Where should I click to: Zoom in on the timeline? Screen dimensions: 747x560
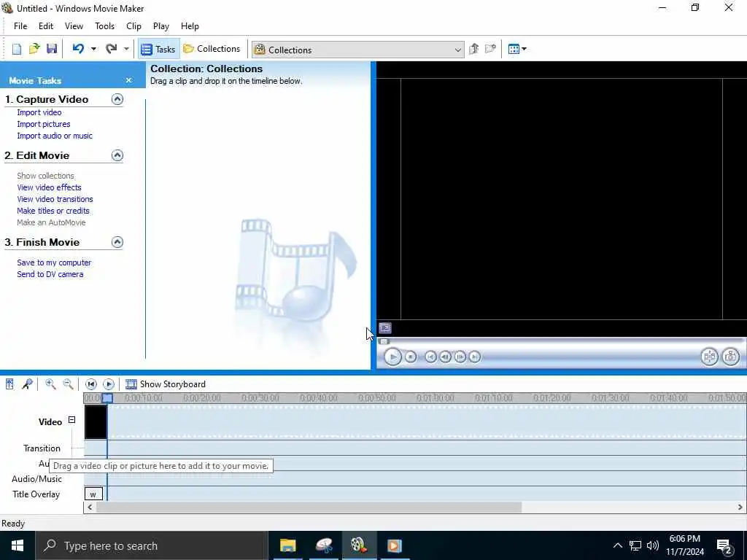pyautogui.click(x=50, y=384)
